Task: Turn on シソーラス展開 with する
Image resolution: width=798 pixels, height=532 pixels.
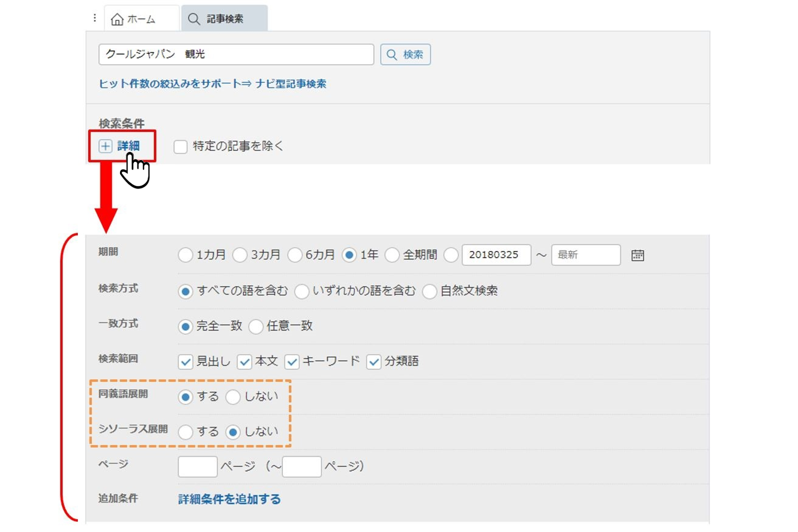Action: click(186, 432)
